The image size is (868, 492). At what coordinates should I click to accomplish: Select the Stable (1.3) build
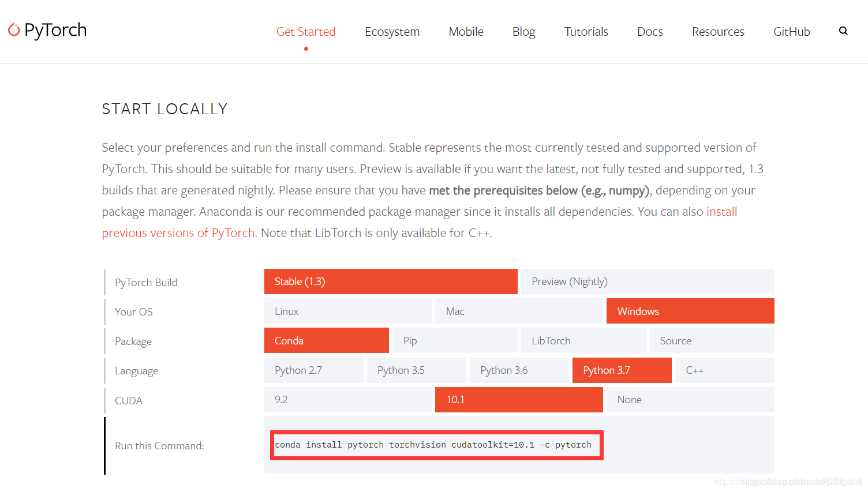pyautogui.click(x=391, y=281)
